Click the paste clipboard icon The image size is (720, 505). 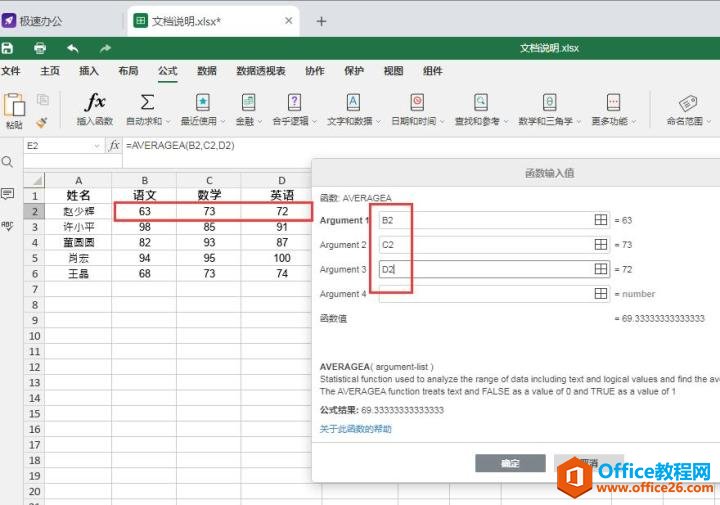coord(14,105)
